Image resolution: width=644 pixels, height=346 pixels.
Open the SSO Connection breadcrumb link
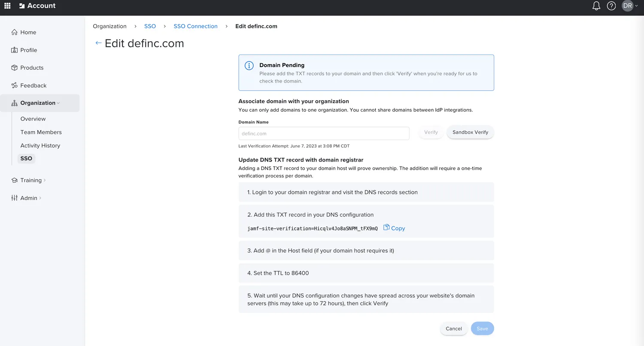(195, 26)
